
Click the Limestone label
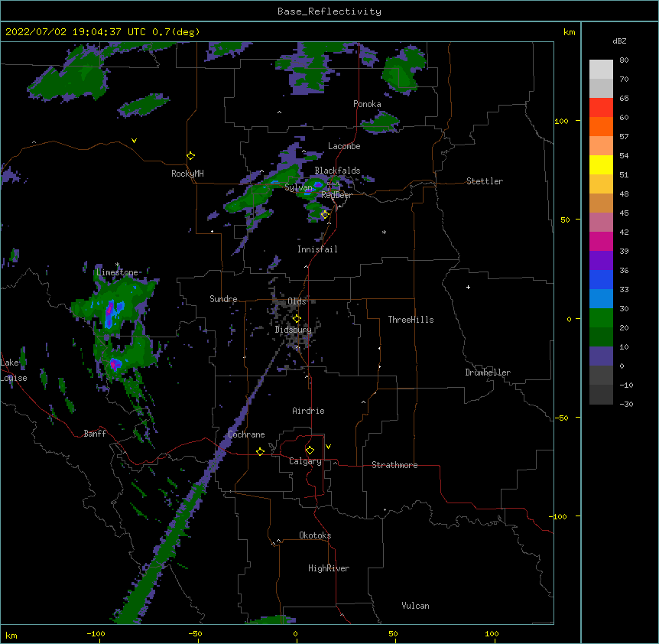pos(117,272)
